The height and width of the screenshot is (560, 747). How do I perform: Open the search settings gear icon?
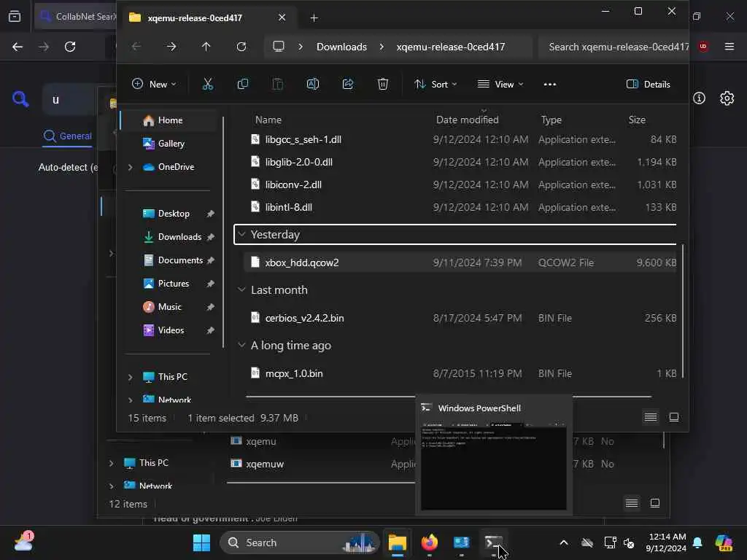pyautogui.click(x=727, y=98)
